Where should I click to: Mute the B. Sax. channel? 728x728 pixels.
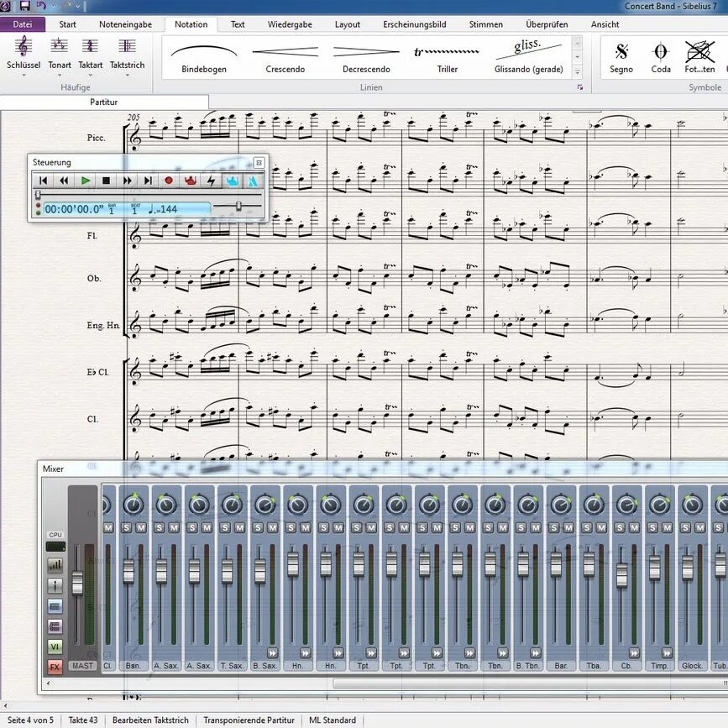[273, 527]
